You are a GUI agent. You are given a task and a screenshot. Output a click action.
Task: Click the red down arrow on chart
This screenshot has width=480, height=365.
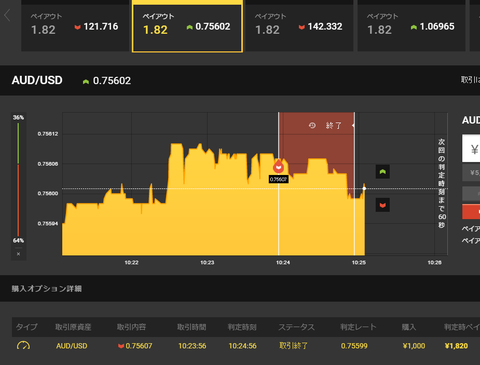tap(383, 205)
